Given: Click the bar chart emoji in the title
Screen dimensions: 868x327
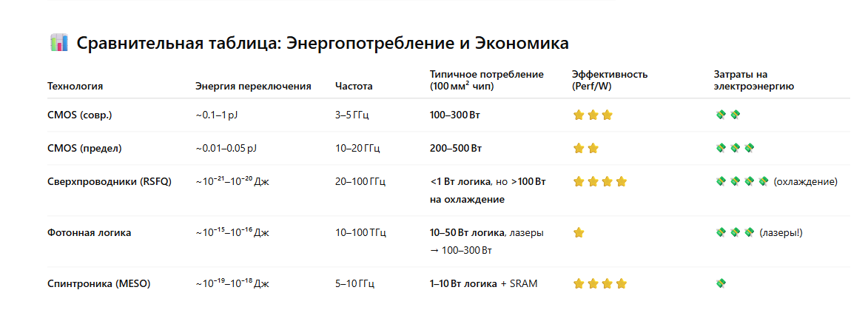Looking at the screenshot, I should (x=58, y=43).
